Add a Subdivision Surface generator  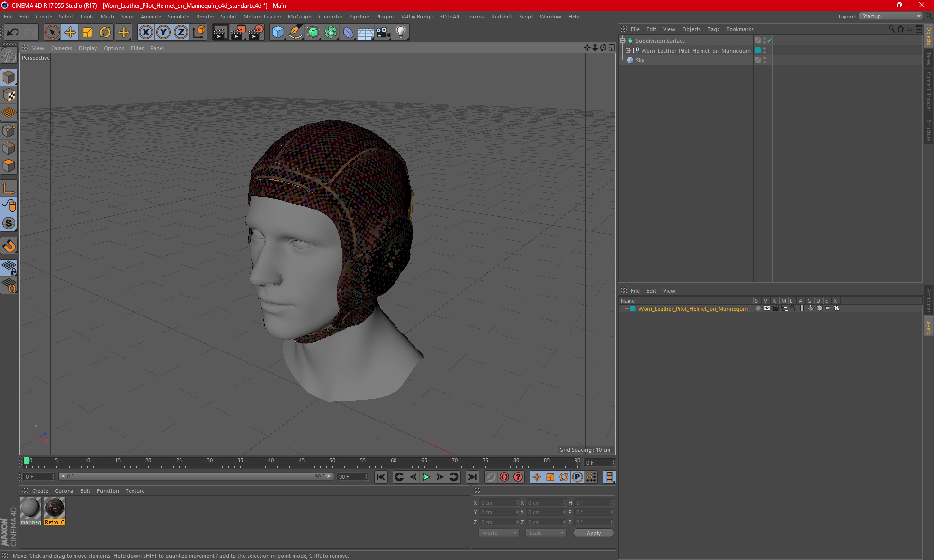point(313,33)
